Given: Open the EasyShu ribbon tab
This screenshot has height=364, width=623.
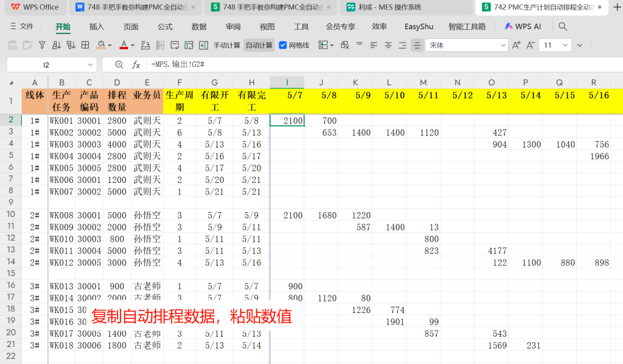Looking at the screenshot, I should coord(419,27).
